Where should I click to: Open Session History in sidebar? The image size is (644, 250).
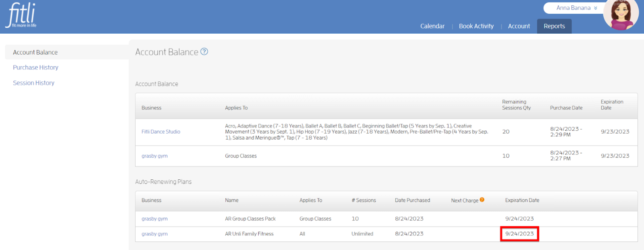tap(34, 83)
